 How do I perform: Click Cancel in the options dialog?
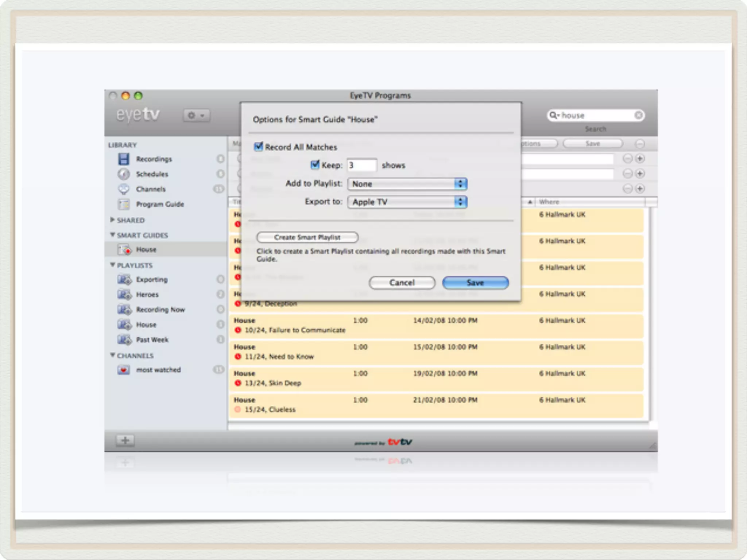pos(402,283)
